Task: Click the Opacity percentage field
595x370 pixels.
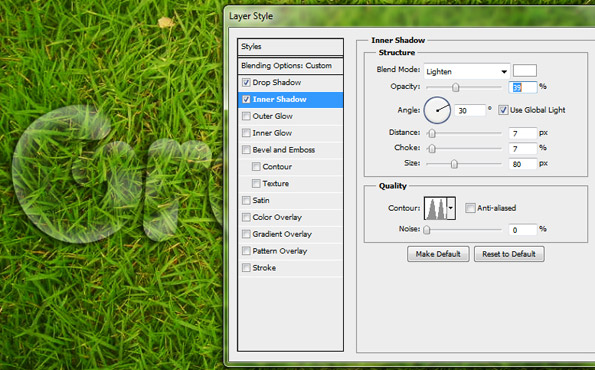Action: (x=523, y=87)
